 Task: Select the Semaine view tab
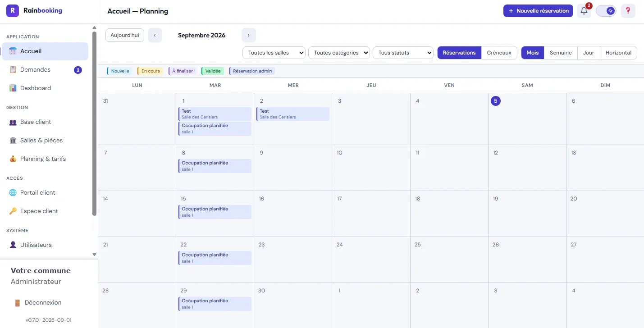[x=561, y=53]
